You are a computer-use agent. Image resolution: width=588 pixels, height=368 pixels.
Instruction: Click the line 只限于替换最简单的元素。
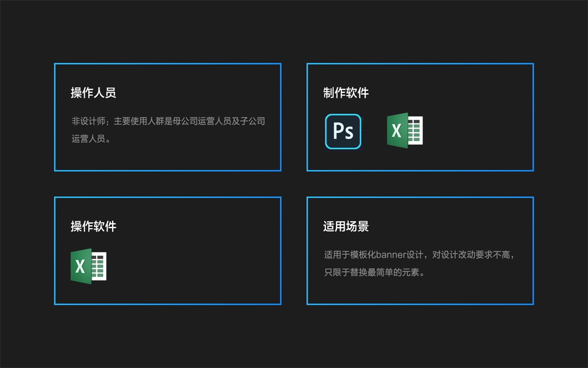[374, 272]
